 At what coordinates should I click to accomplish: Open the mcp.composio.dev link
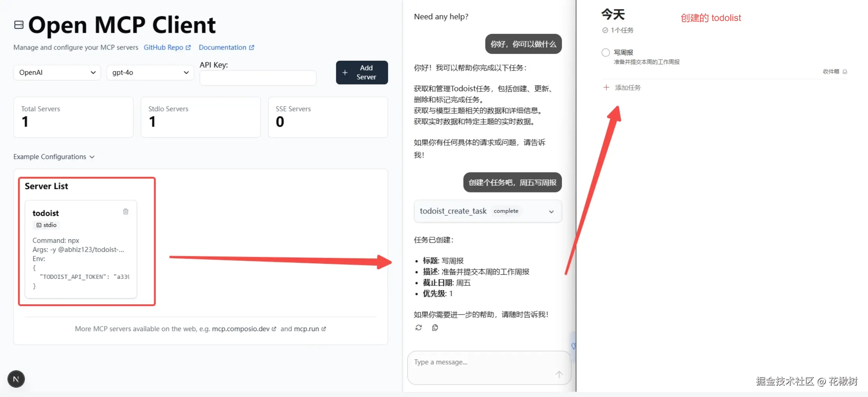[x=244, y=329]
